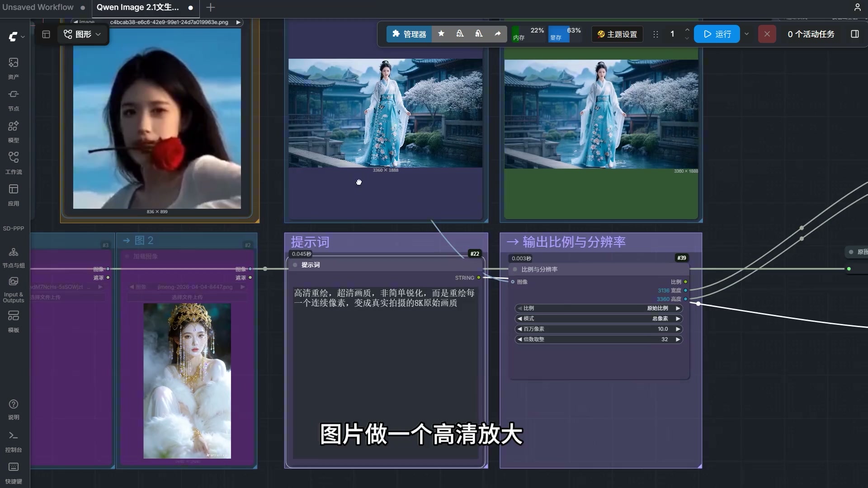The image size is (868, 488).
Task: Open the 图形 mode dropdown
Action: pyautogui.click(x=82, y=34)
